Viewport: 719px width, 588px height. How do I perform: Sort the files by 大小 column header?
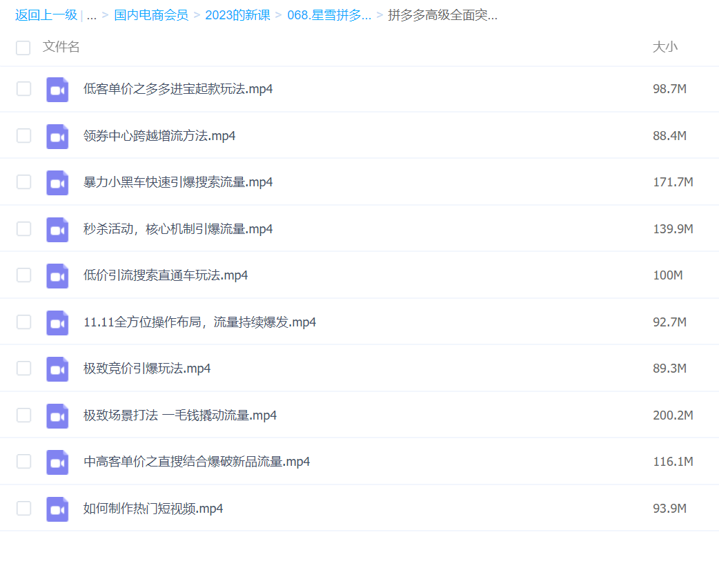tap(664, 47)
